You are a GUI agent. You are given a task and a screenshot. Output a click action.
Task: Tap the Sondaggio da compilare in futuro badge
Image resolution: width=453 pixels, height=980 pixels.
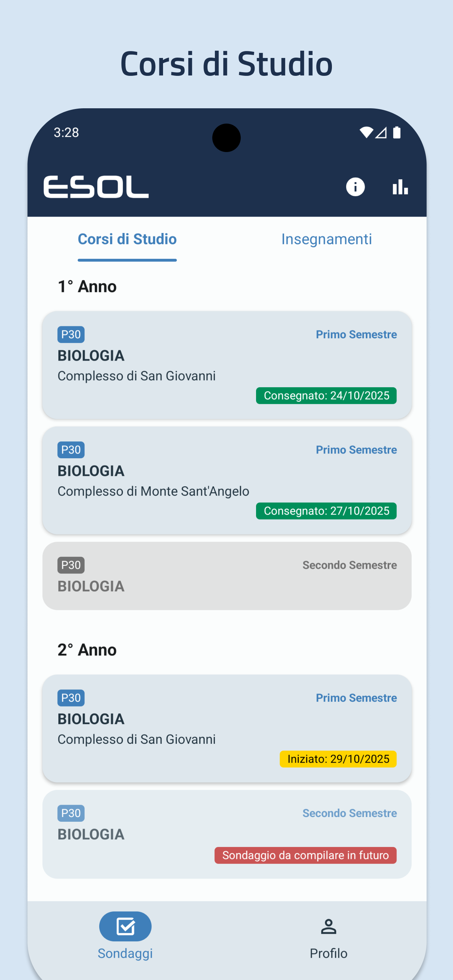(305, 855)
